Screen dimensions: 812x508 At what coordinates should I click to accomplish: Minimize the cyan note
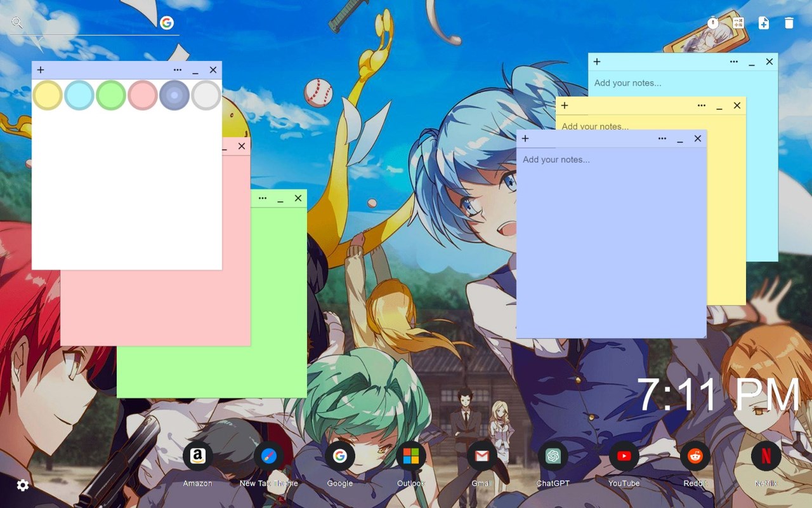[x=752, y=63]
